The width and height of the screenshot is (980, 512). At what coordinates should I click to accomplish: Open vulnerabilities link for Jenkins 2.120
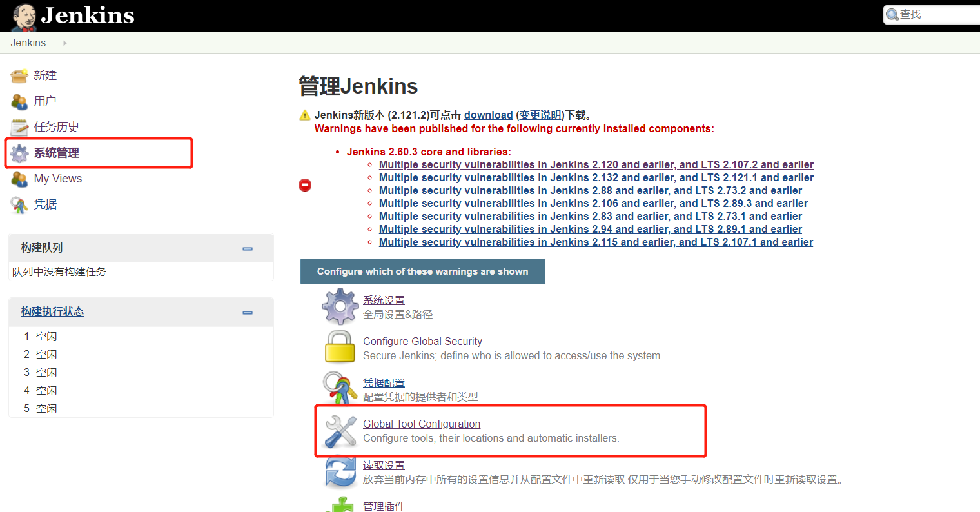[x=596, y=165]
